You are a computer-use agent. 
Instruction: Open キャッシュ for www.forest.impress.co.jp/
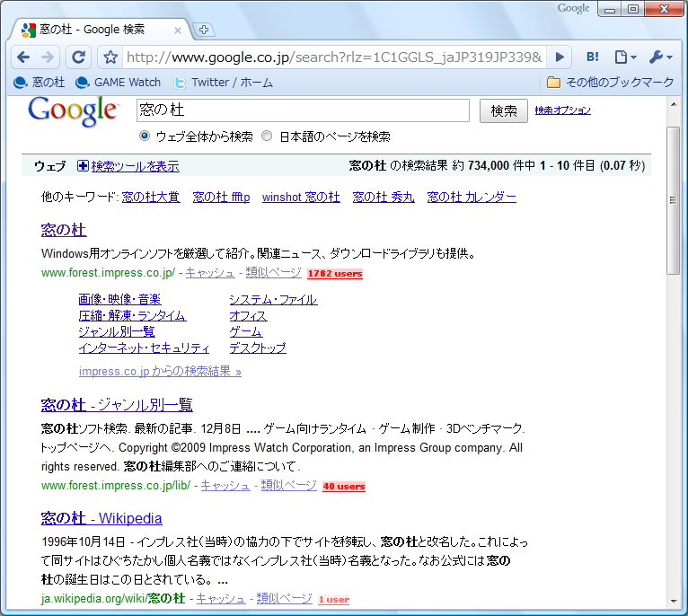pos(210,273)
